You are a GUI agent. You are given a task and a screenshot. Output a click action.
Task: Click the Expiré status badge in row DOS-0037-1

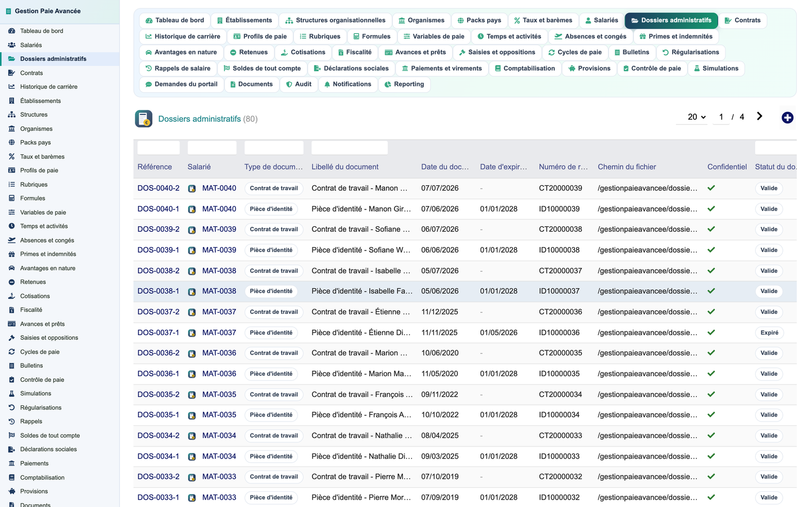(x=769, y=332)
